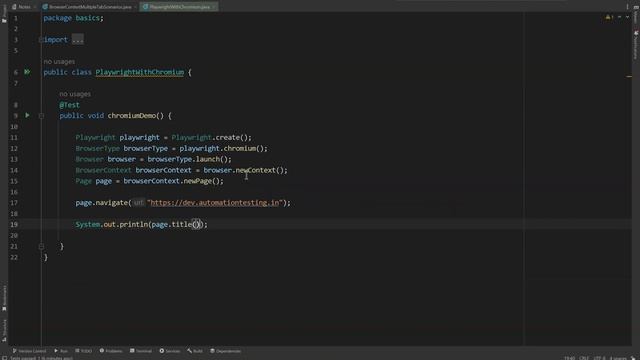Click 'package basics;' on line 1
This screenshot has width=640, height=360.
(73, 18)
